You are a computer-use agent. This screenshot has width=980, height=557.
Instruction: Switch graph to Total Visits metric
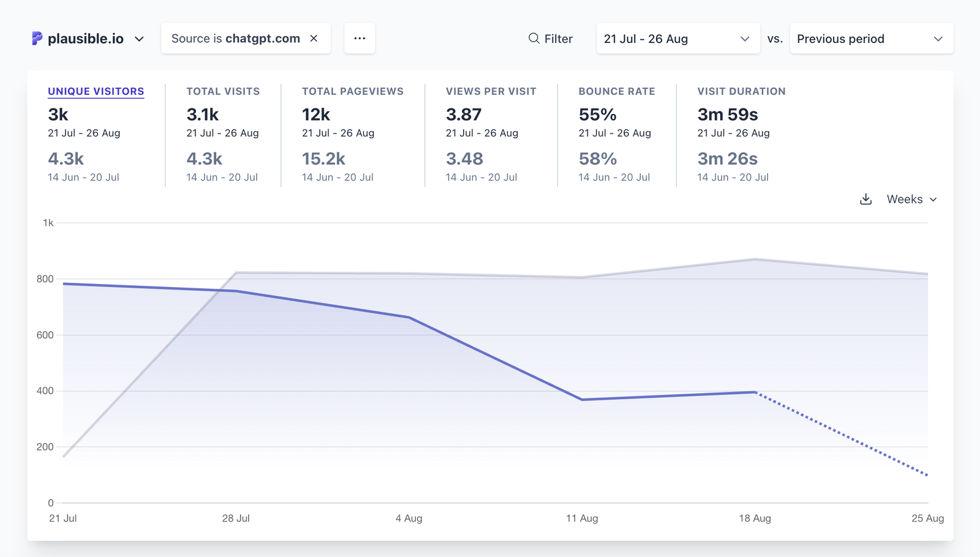click(223, 91)
